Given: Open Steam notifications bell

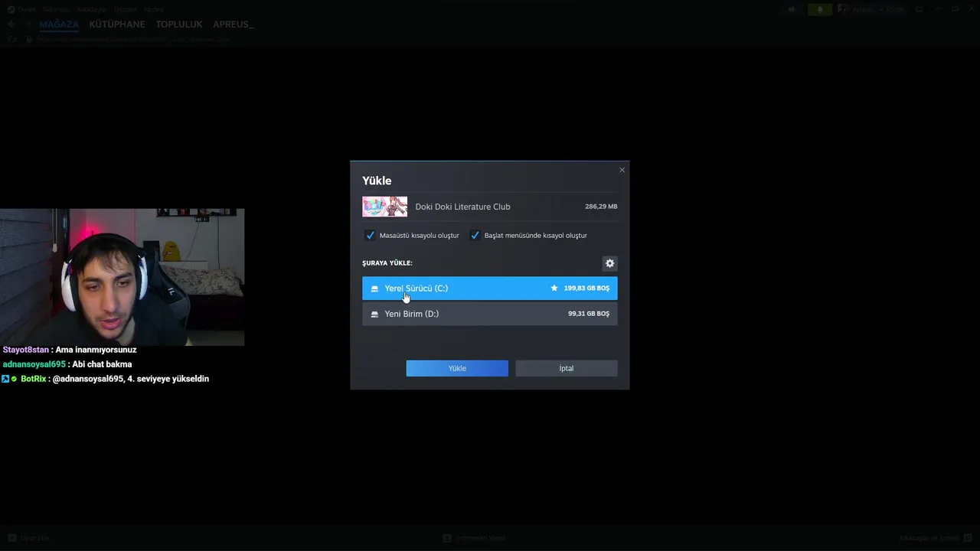Looking at the screenshot, I should 820,9.
